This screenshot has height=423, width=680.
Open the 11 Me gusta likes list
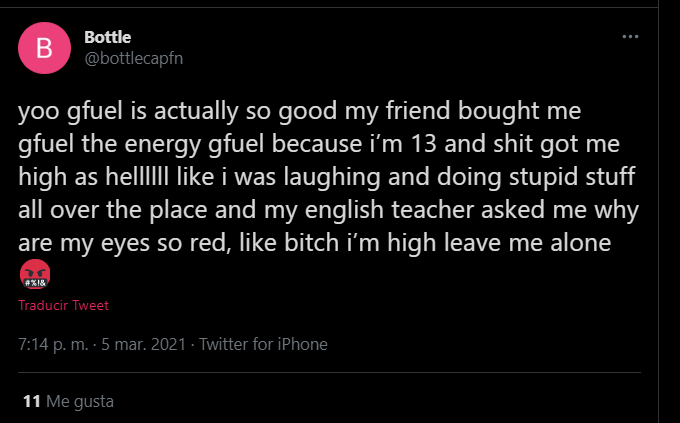pos(68,402)
